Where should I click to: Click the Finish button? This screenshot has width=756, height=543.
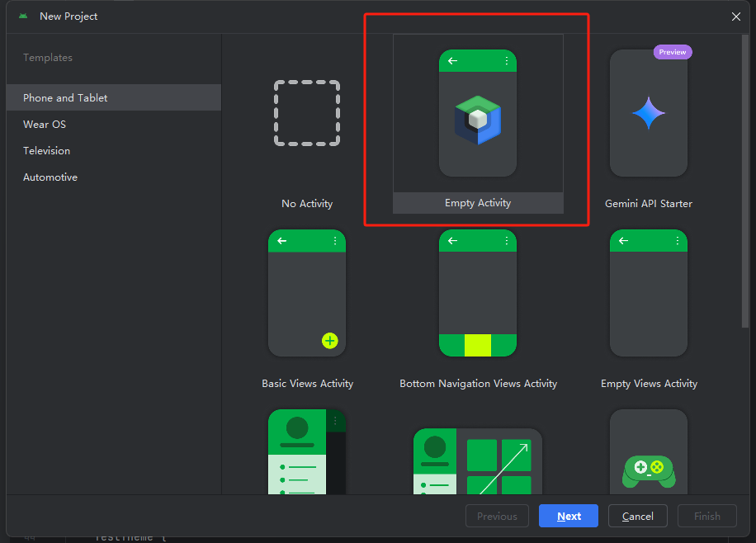(x=706, y=516)
